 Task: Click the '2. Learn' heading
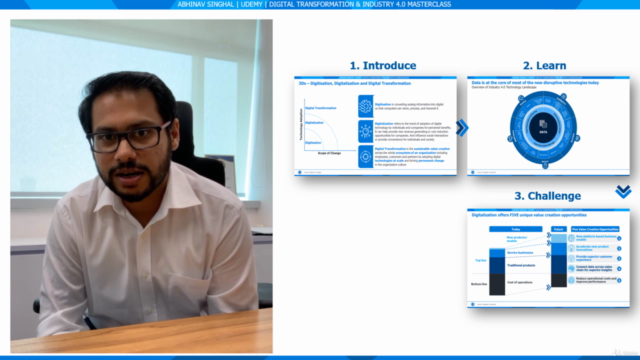(x=544, y=65)
